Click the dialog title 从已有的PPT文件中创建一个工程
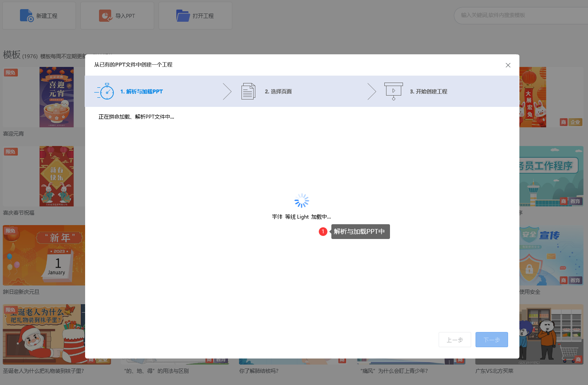This screenshot has height=385, width=588. click(x=133, y=65)
